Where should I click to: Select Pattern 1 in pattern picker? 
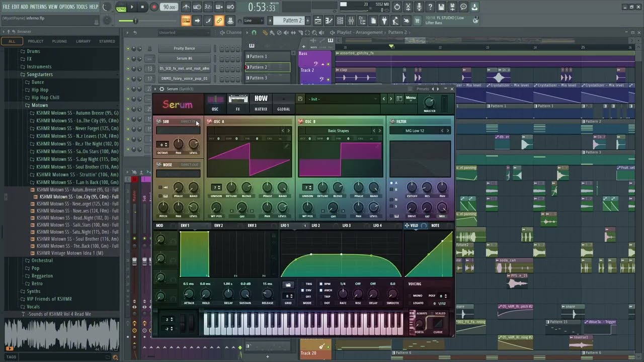click(x=268, y=56)
